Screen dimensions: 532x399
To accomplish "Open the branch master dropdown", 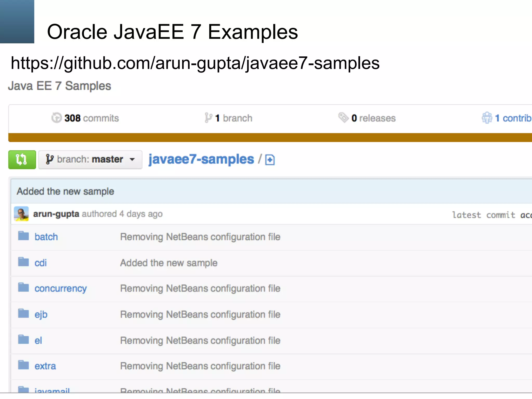I will tap(90, 159).
